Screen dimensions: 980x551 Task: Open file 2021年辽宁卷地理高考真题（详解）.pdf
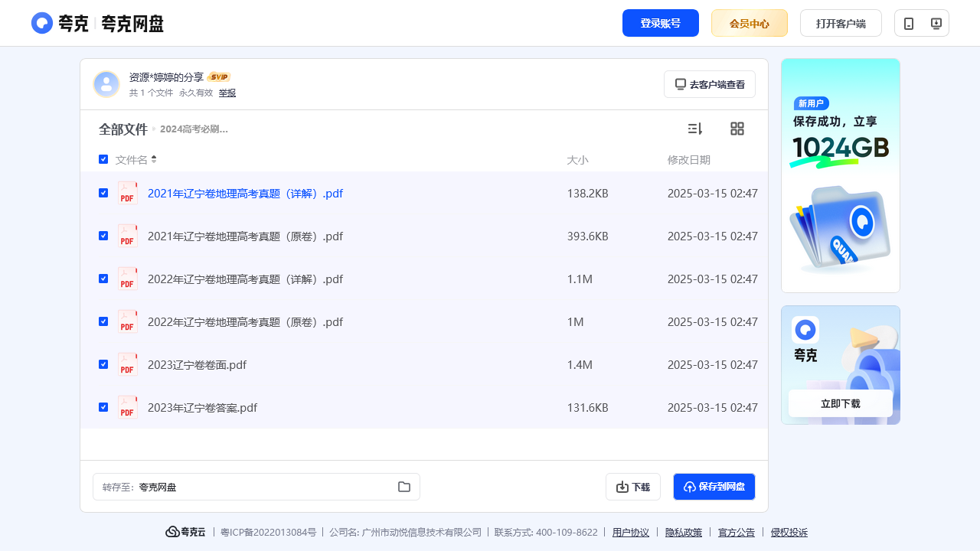tap(245, 194)
